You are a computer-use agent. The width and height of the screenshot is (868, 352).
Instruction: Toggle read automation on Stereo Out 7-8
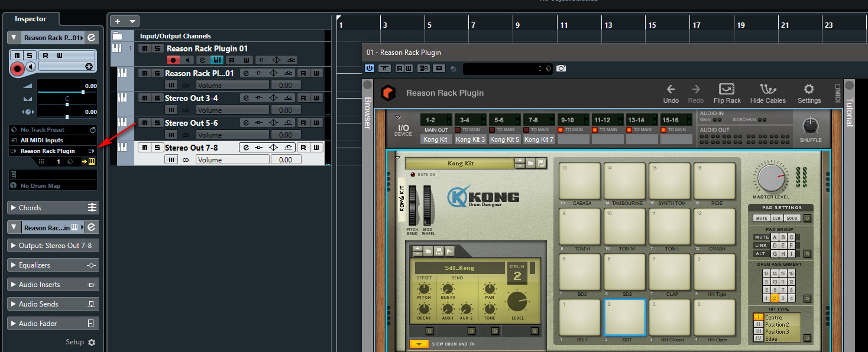click(303, 148)
